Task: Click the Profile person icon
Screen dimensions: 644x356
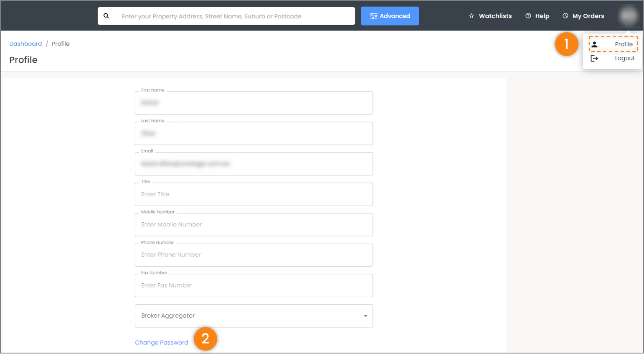Action: 594,44
